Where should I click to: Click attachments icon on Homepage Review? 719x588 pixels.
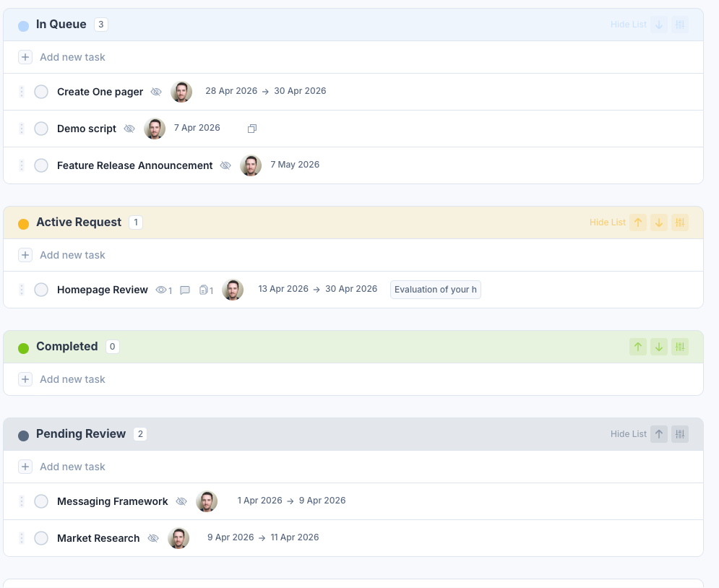pos(205,290)
